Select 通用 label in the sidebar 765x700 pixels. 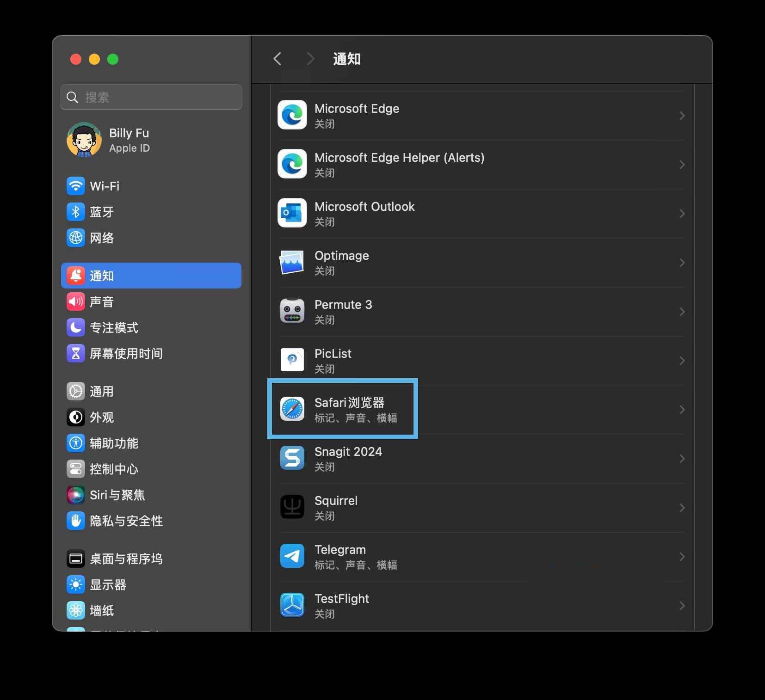[102, 392]
